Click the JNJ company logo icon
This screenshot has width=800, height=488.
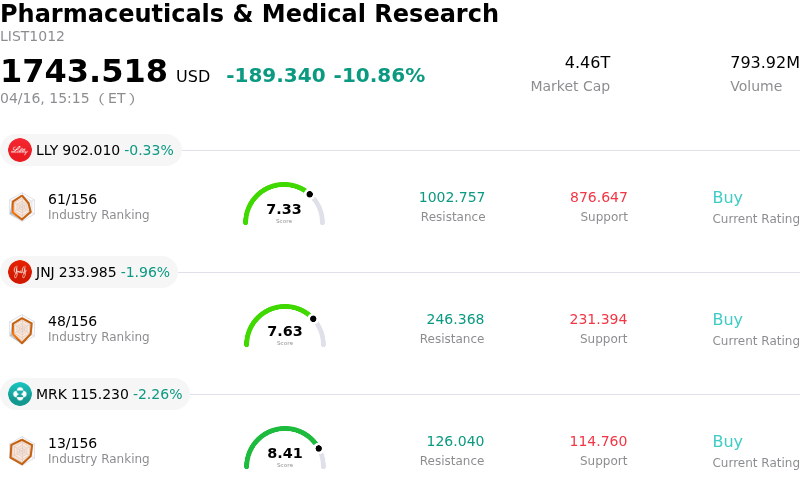tap(20, 272)
